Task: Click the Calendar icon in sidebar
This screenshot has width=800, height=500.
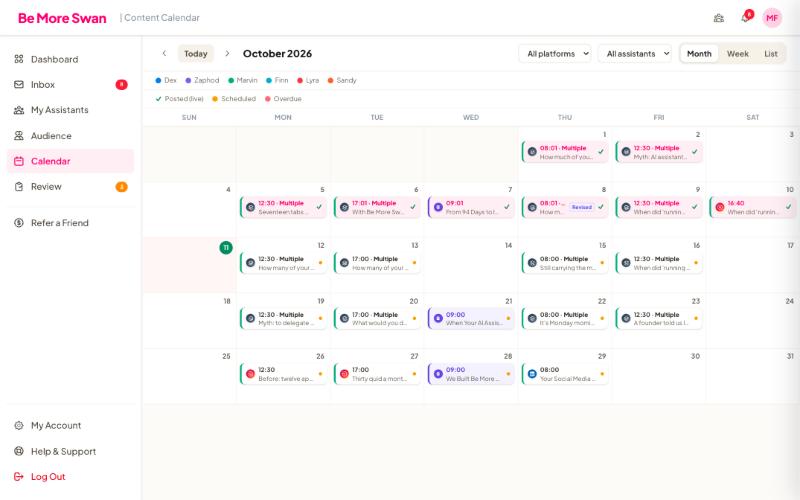Action: click(19, 161)
